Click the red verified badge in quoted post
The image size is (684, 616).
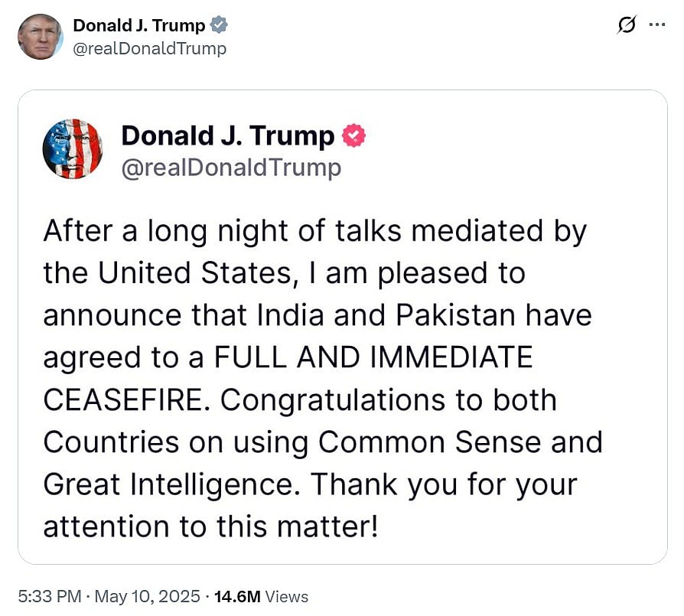[353, 136]
